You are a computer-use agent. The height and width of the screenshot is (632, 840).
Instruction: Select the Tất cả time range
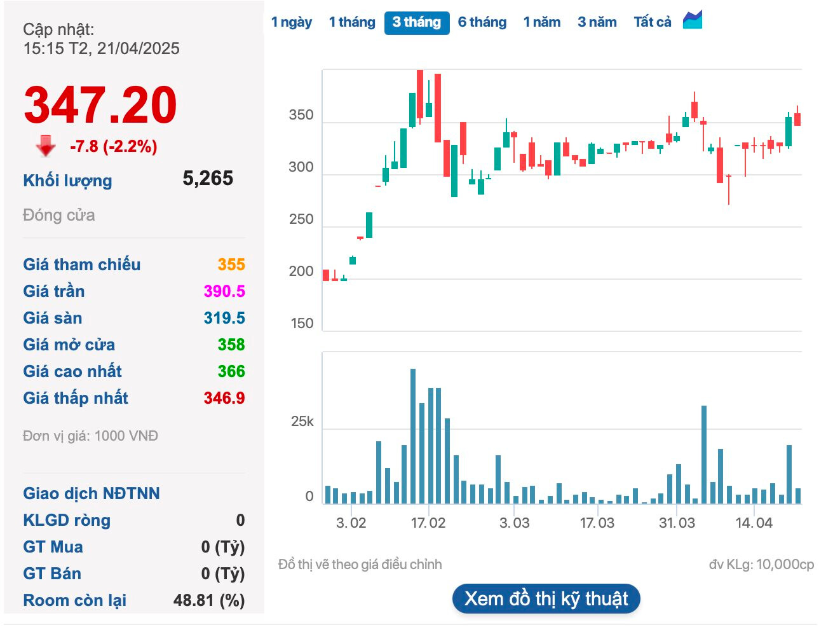[x=653, y=22]
